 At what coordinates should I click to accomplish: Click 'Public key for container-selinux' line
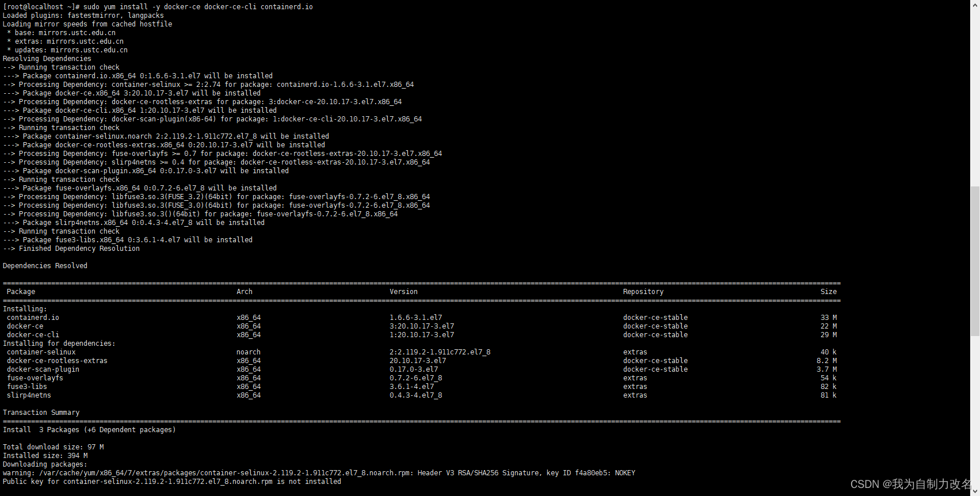click(x=171, y=482)
